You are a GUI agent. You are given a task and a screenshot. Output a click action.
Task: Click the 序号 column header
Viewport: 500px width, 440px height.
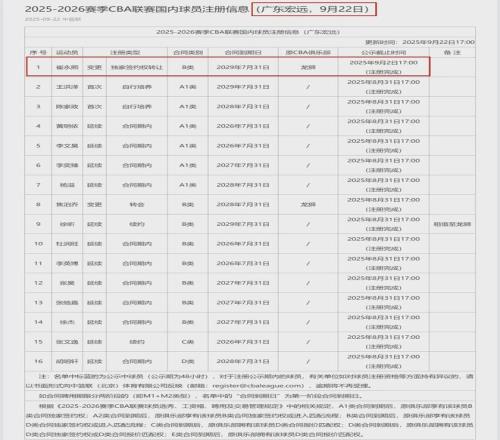tap(38, 53)
